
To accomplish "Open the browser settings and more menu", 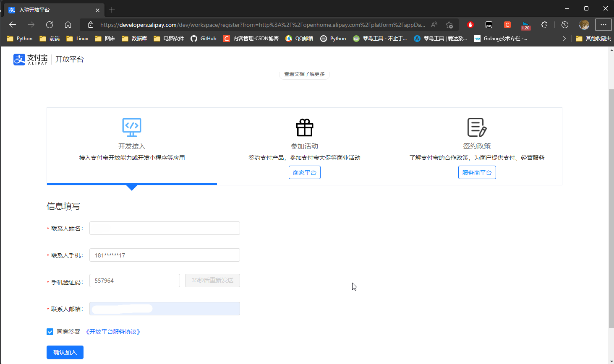I will [604, 25].
